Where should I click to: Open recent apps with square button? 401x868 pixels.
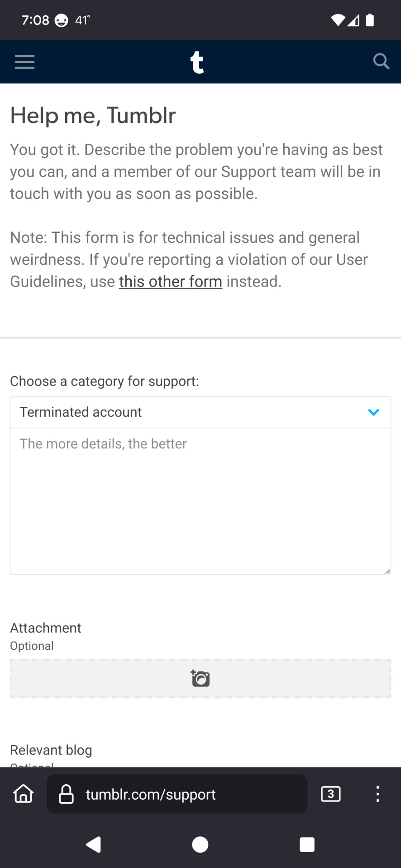click(307, 844)
